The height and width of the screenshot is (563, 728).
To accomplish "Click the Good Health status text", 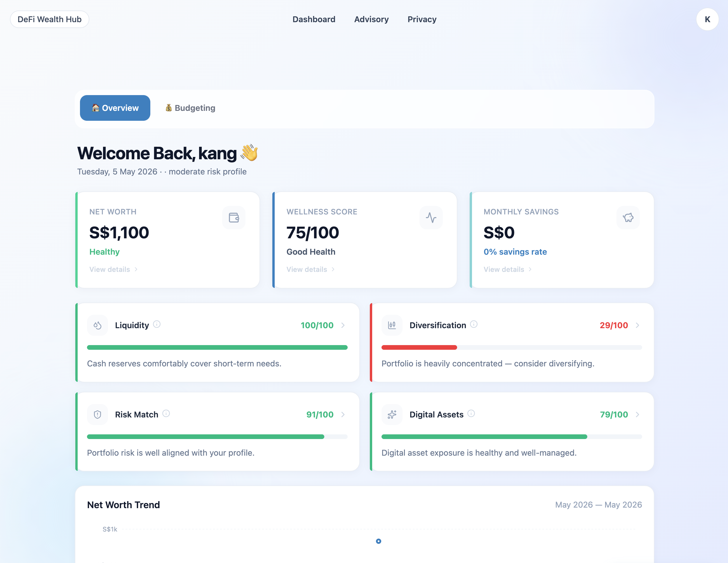I will click(x=311, y=252).
